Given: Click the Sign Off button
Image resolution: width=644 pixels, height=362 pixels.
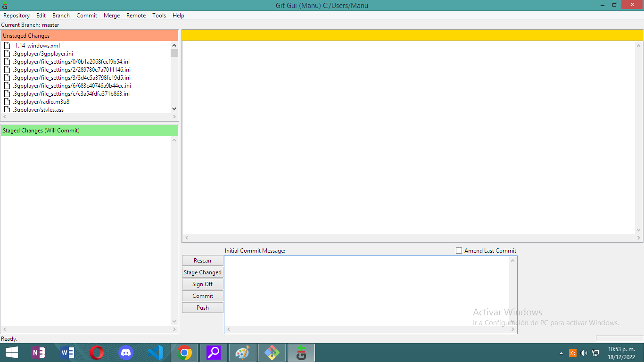Looking at the screenshot, I should [203, 284].
